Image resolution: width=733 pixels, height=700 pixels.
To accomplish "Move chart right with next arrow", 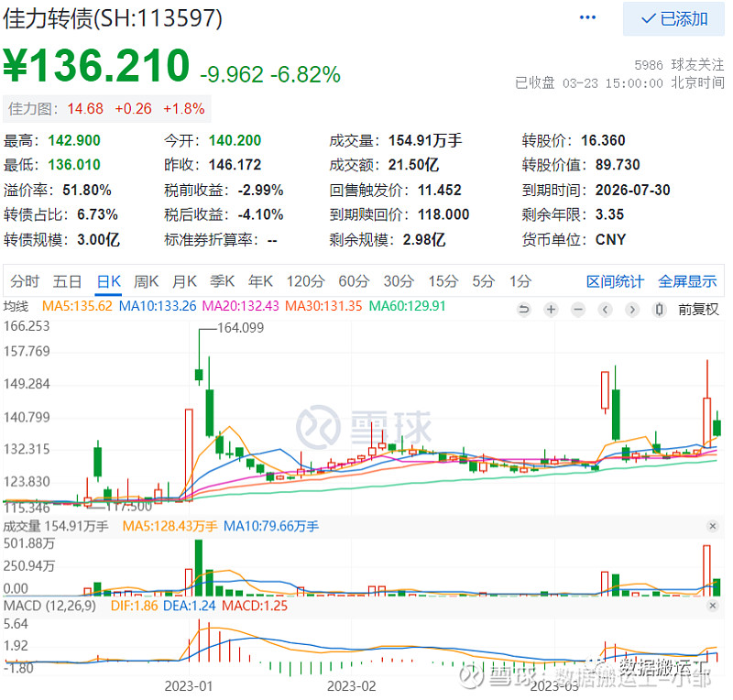I will pyautogui.click(x=632, y=309).
